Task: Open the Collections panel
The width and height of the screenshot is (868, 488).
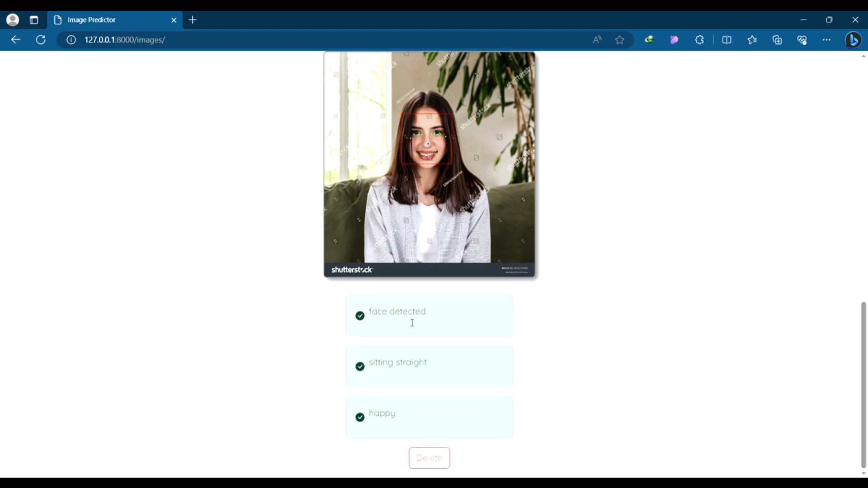Action: click(777, 40)
